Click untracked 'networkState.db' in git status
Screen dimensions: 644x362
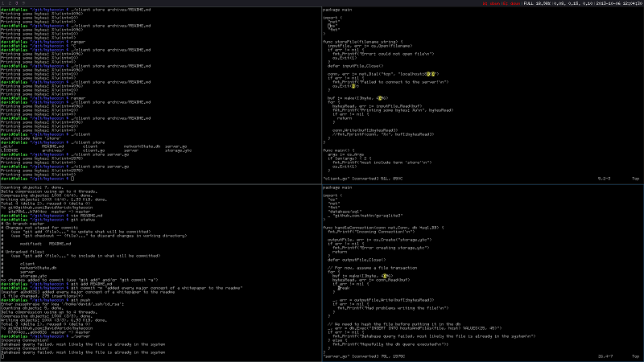(x=38, y=268)
